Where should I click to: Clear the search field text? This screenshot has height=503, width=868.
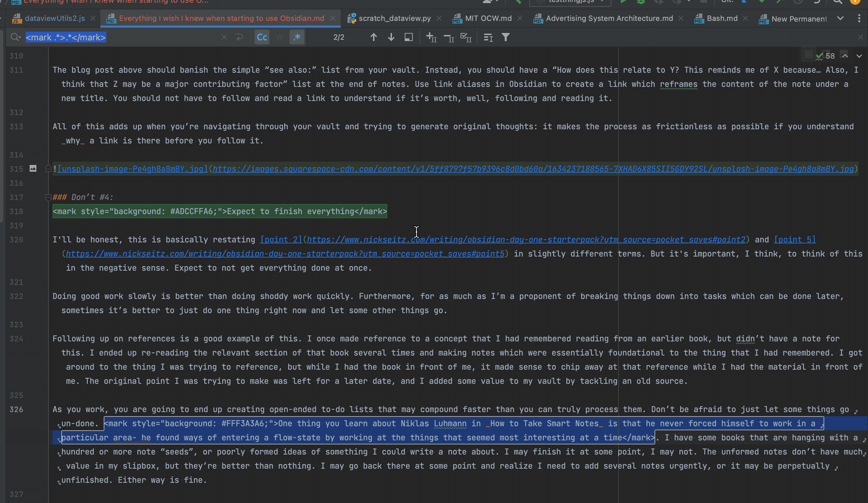[224, 37]
